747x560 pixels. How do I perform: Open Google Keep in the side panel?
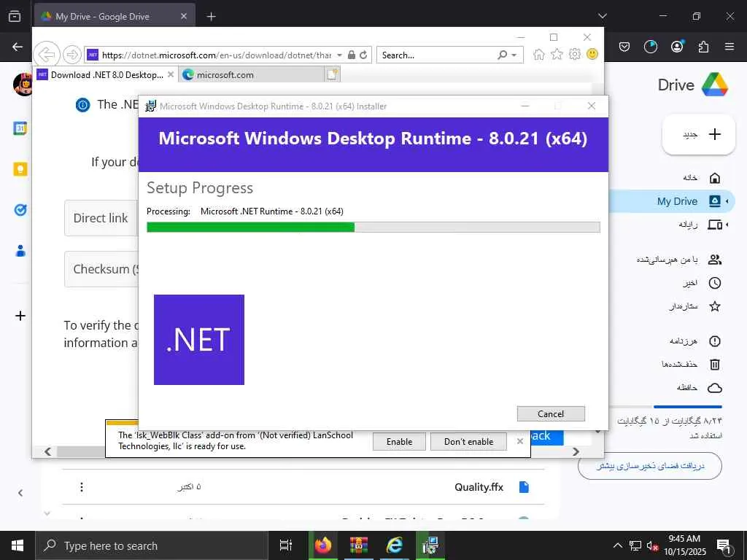20,169
